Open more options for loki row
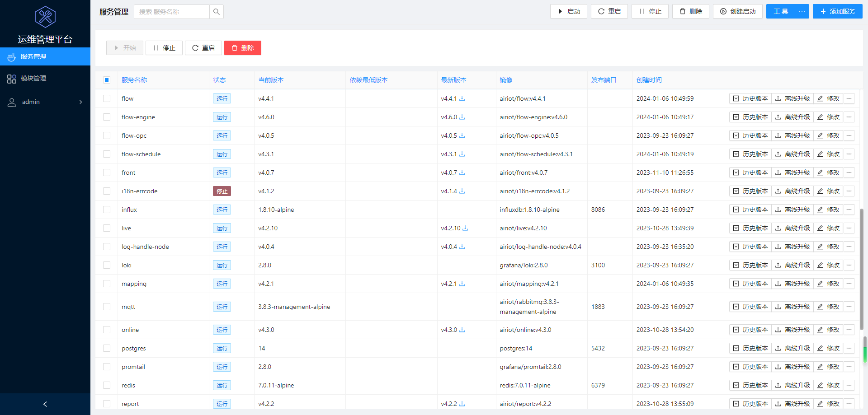 click(849, 265)
